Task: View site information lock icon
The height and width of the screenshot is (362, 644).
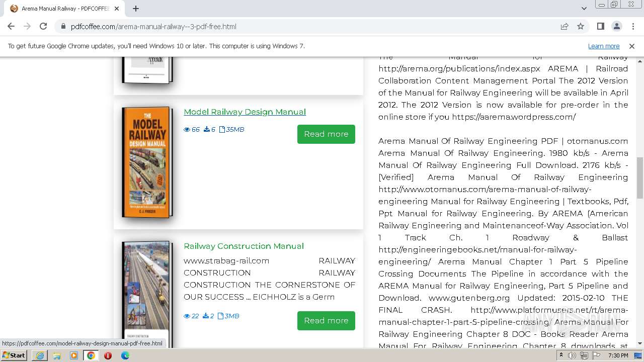Action: 63,27
